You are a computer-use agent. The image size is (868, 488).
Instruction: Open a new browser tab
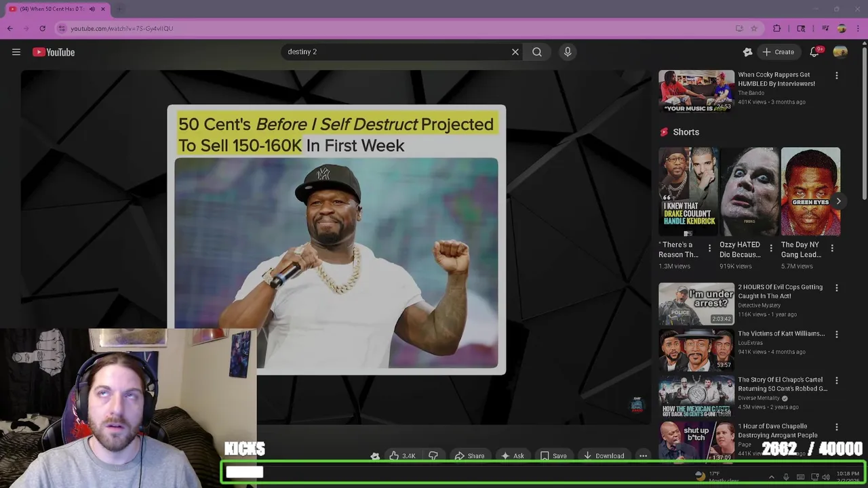click(119, 9)
